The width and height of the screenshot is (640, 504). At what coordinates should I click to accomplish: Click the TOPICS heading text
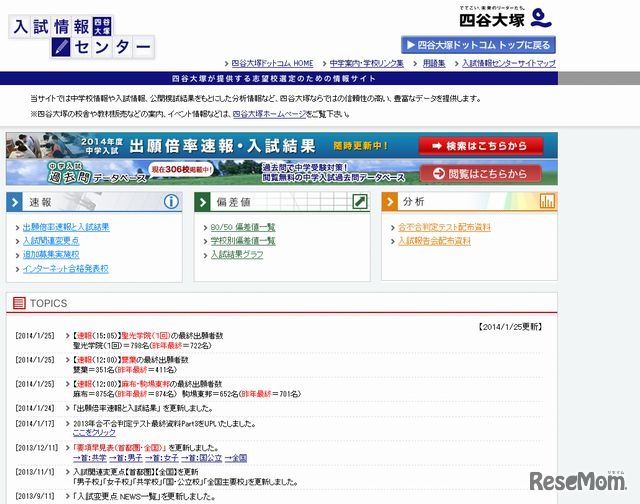(x=48, y=303)
